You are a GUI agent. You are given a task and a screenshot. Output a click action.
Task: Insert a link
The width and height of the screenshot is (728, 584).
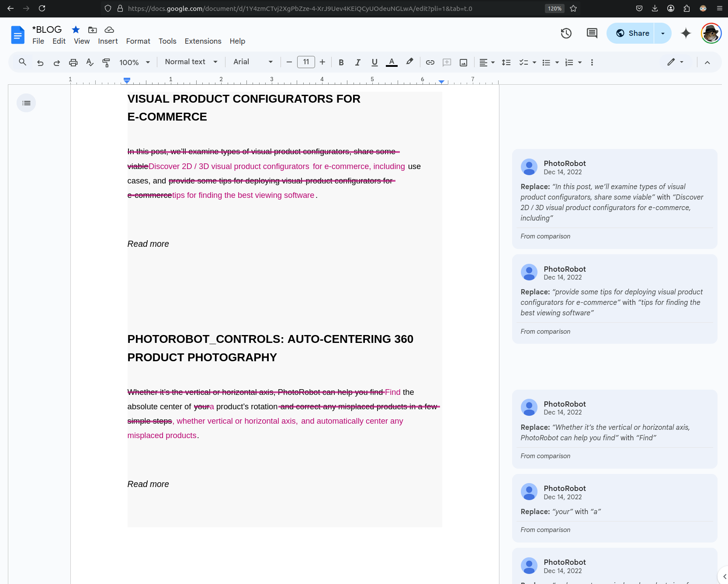[x=430, y=62]
